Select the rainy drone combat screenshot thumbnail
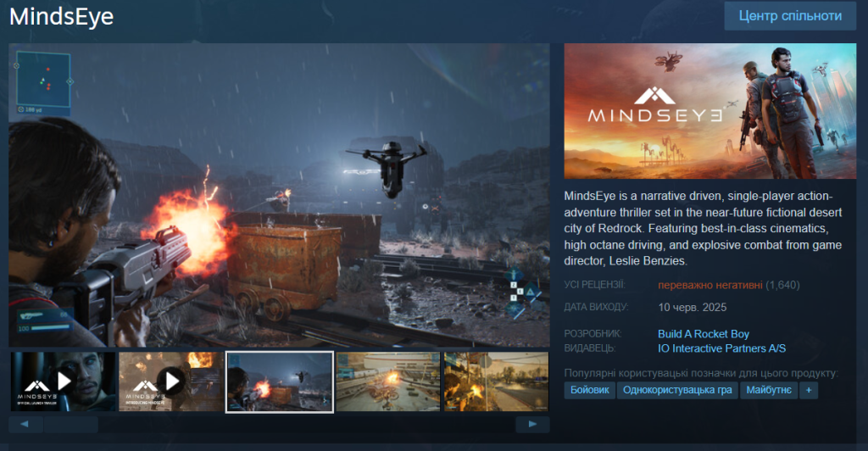Viewport: 868px width, 451px height. click(x=280, y=381)
